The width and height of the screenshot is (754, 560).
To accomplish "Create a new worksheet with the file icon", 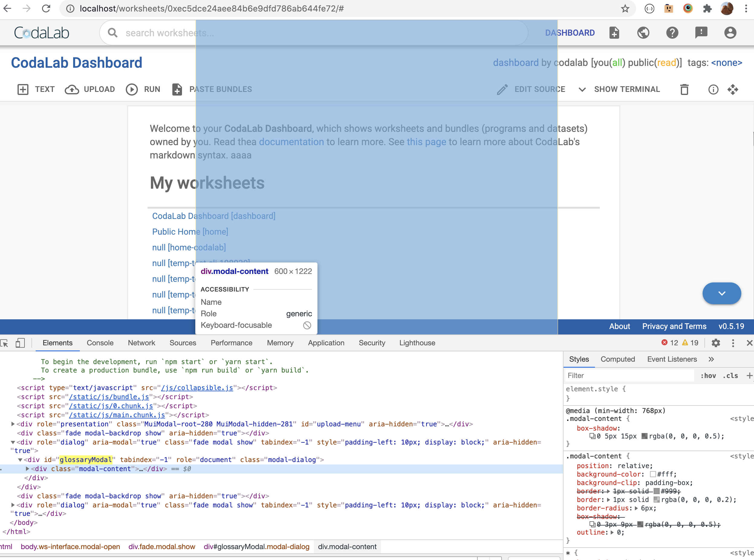I will (x=614, y=33).
